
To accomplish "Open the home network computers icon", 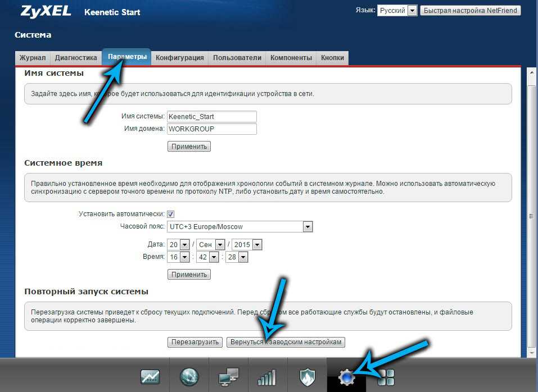I will tap(228, 376).
